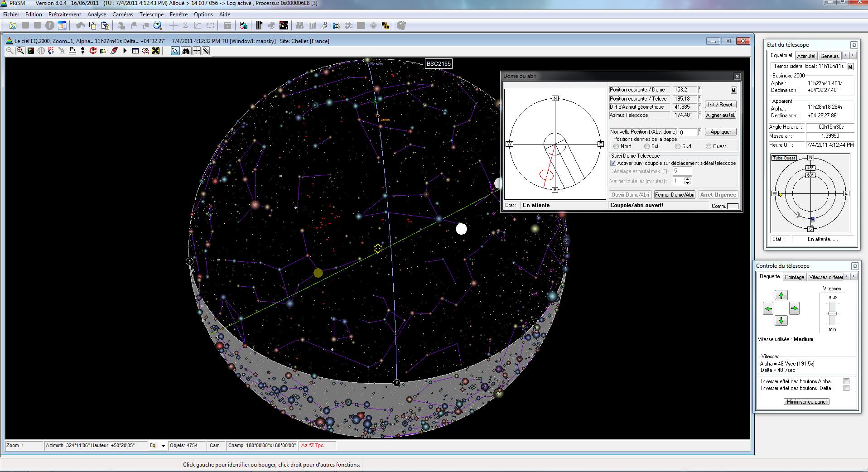The width and height of the screenshot is (868, 472).
Task: Click the blue-yellow blocks icon in main toolbar
Action: point(336,25)
